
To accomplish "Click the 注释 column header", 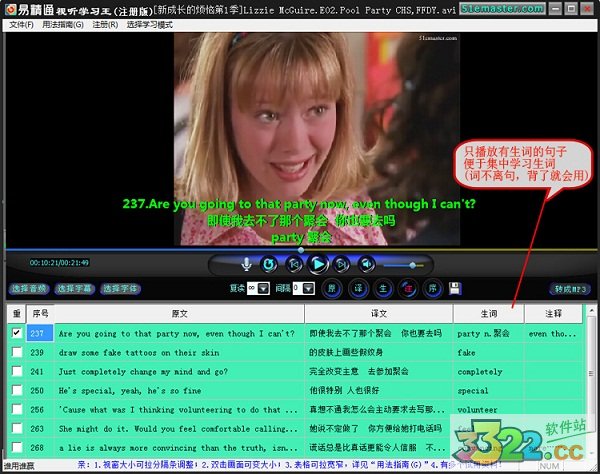I will [553, 314].
